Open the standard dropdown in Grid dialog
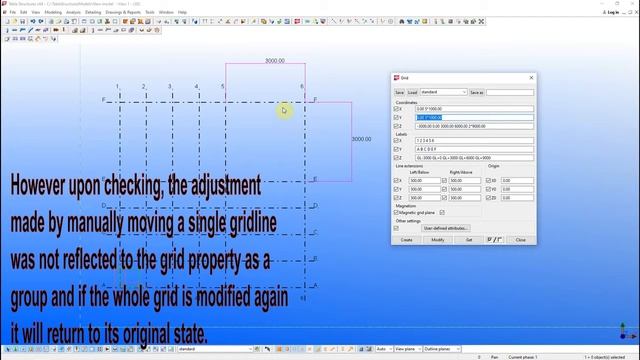640x360 pixels. click(443, 92)
